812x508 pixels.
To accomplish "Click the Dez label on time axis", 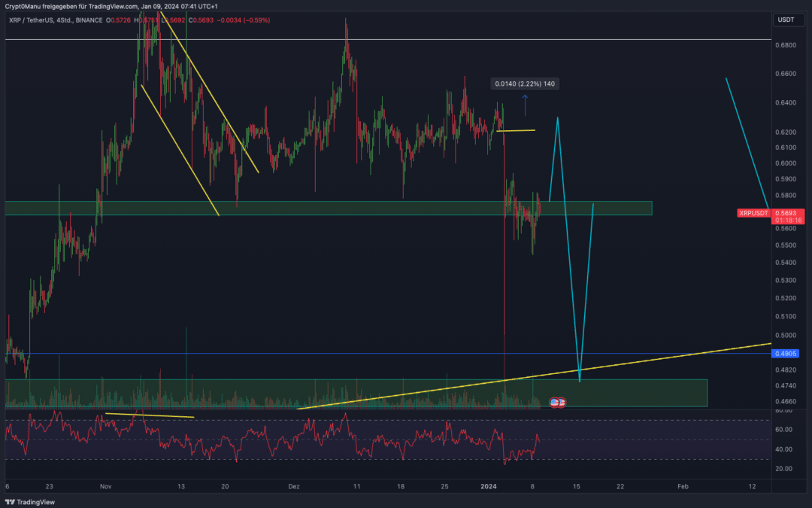I will (294, 486).
